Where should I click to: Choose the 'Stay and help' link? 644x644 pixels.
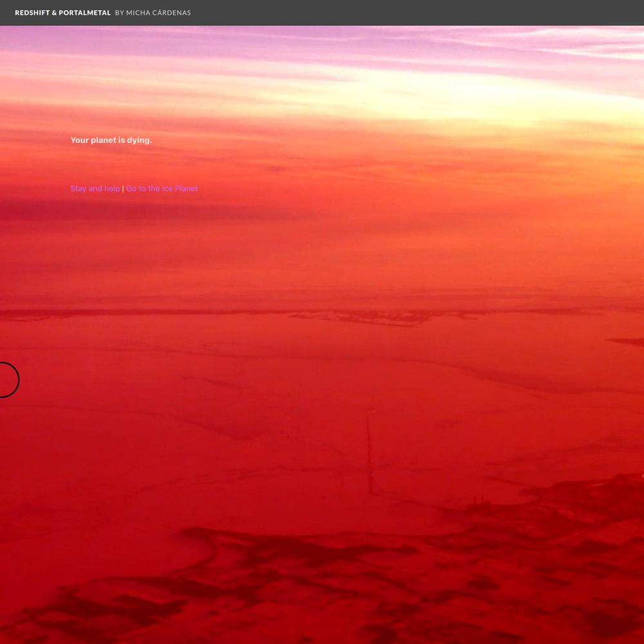click(95, 189)
